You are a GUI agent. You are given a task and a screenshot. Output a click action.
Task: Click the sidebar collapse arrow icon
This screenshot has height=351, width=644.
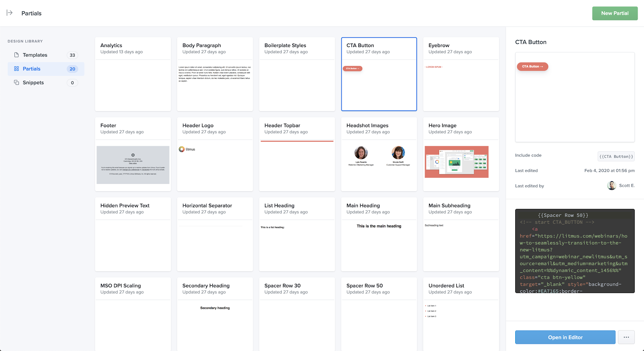coord(10,13)
